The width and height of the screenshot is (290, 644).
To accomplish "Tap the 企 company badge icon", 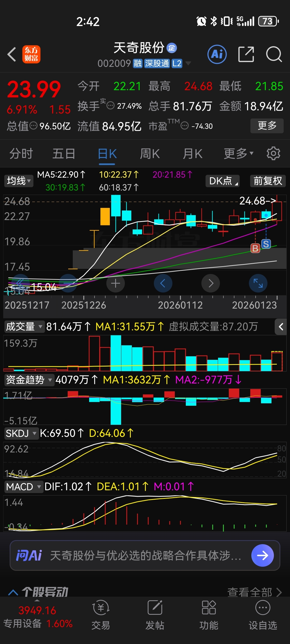I will 172,48.
